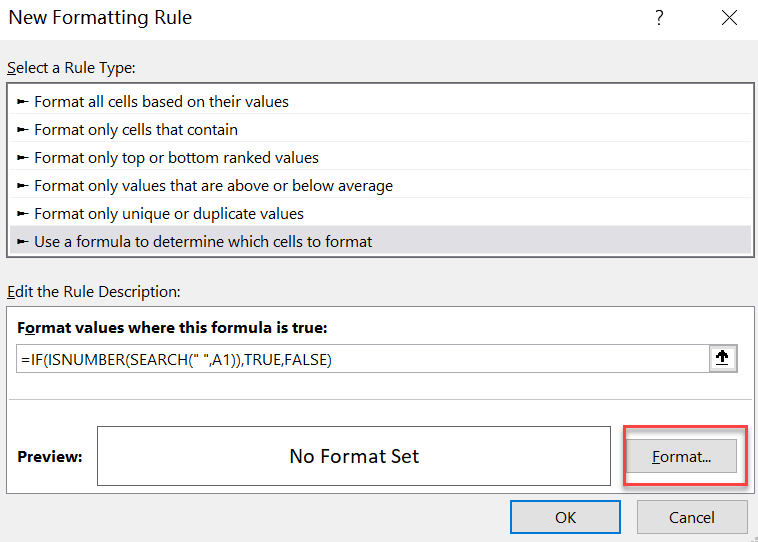Choose 'Format only top or bottom ranked values'
The width and height of the screenshot is (758, 542).
381,158
